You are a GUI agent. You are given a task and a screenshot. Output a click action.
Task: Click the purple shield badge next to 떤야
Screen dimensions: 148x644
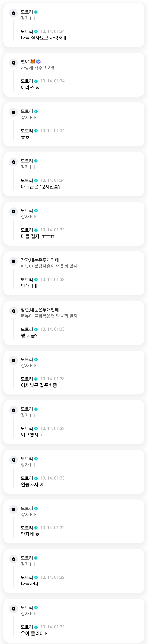[38, 62]
